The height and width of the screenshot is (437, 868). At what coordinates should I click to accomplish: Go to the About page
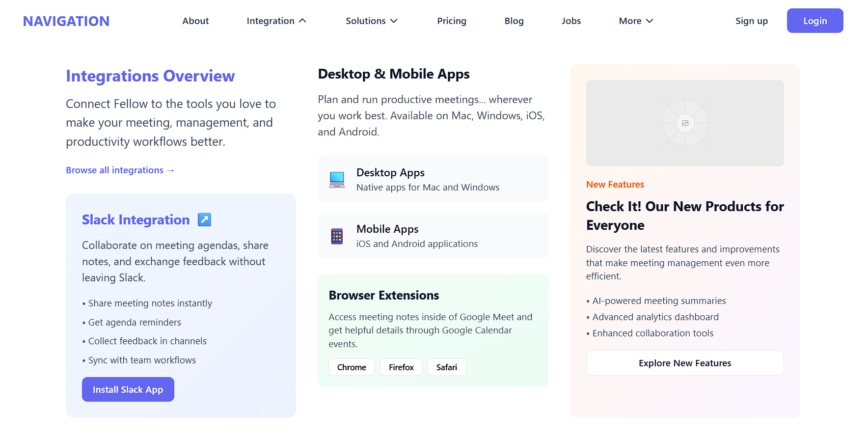195,21
